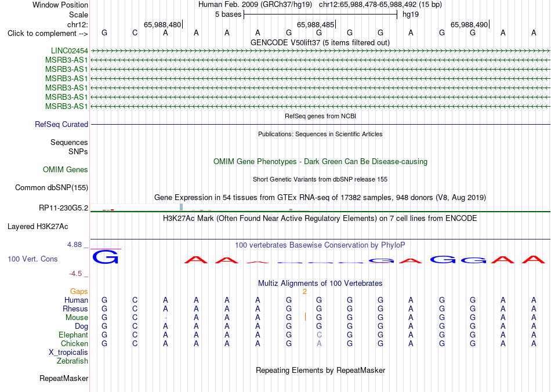Click the large blue G in the conservation logo

[x=106, y=257]
